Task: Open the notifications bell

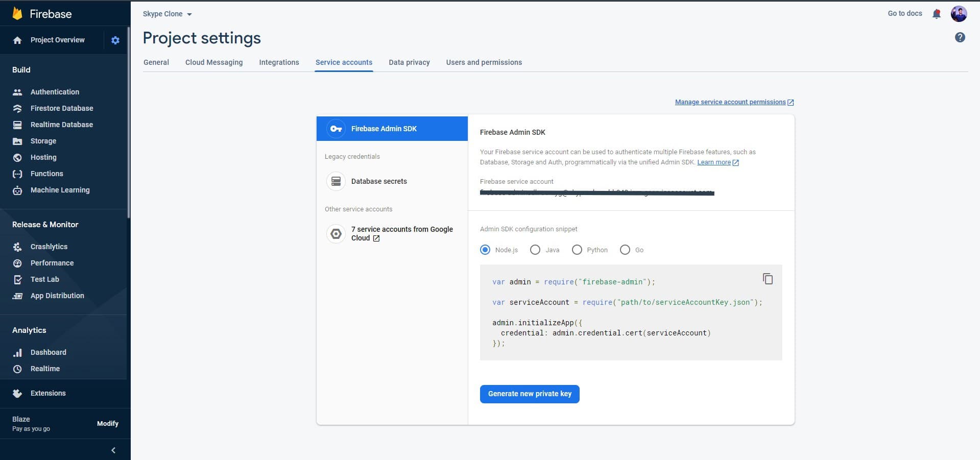Action: pos(936,14)
